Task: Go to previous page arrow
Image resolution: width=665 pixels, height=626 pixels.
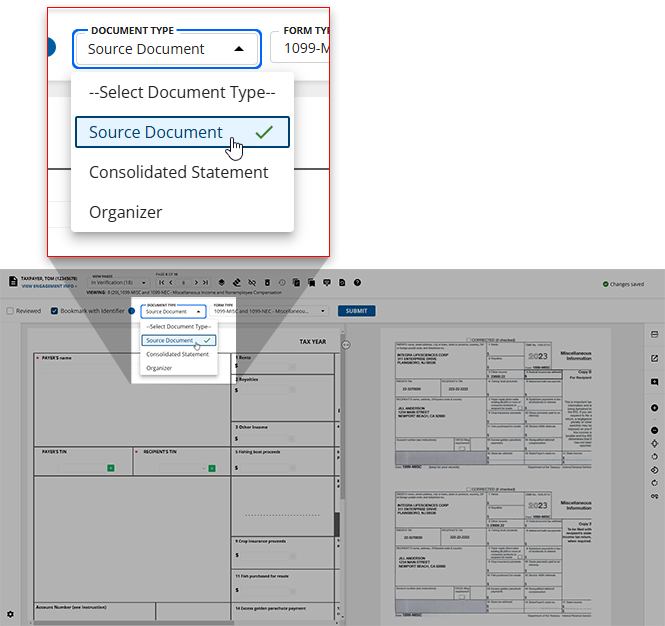Action: tap(170, 282)
